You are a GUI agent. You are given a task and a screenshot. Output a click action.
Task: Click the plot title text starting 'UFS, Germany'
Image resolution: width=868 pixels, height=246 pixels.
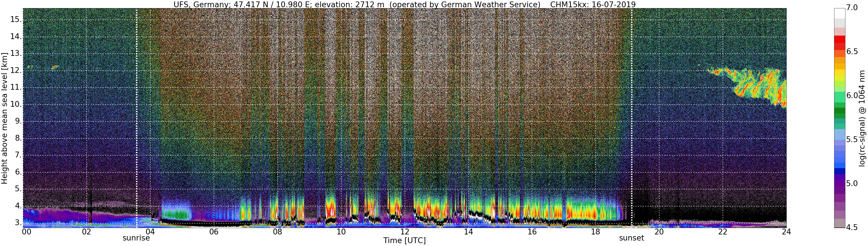click(x=404, y=4)
